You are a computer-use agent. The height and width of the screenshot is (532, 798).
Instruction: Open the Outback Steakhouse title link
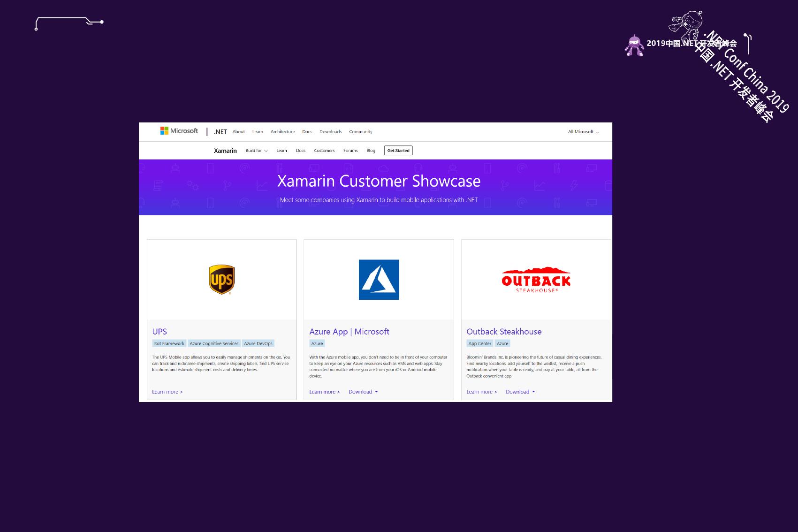(504, 332)
